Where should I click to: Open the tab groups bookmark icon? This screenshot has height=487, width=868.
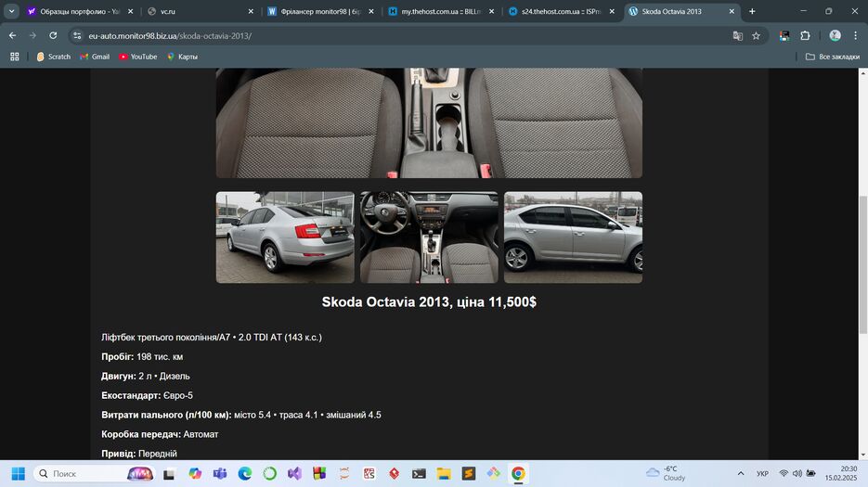14,57
